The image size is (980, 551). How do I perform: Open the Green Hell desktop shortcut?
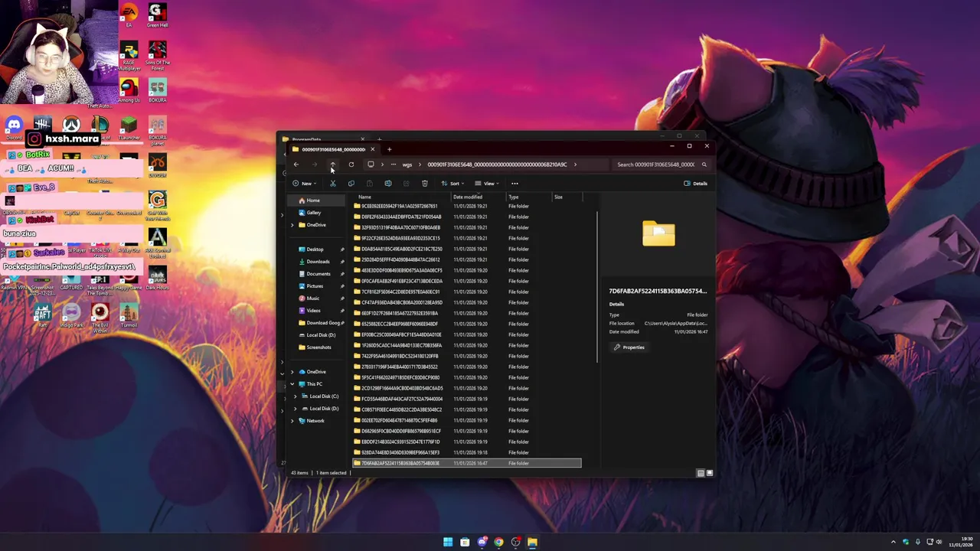[x=157, y=15]
